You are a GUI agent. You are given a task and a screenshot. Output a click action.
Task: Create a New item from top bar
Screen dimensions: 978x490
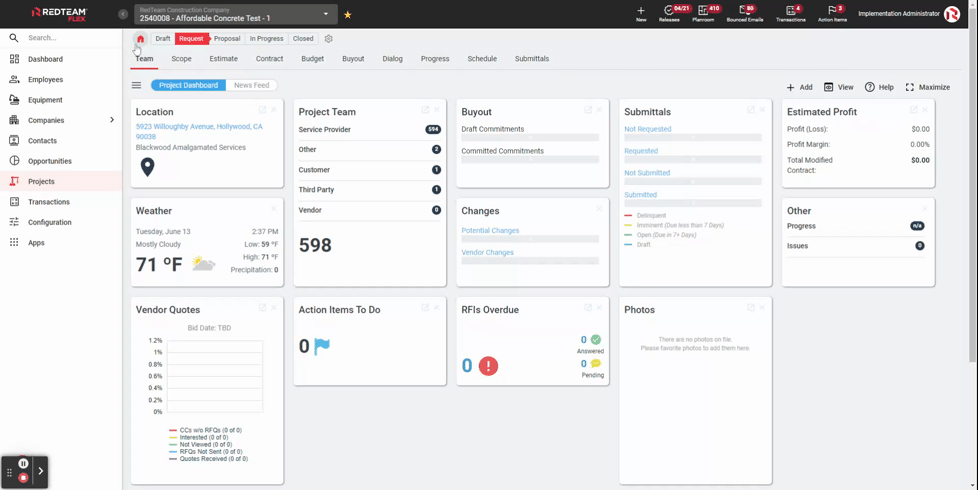pos(641,14)
